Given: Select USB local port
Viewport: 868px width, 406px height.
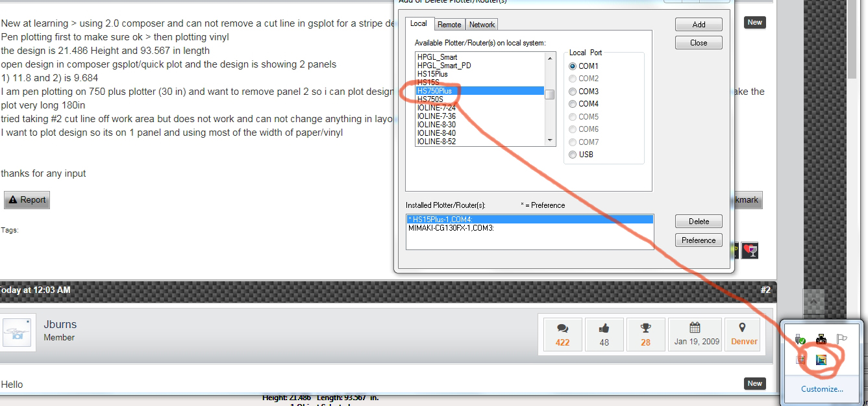Looking at the screenshot, I should click(x=572, y=155).
